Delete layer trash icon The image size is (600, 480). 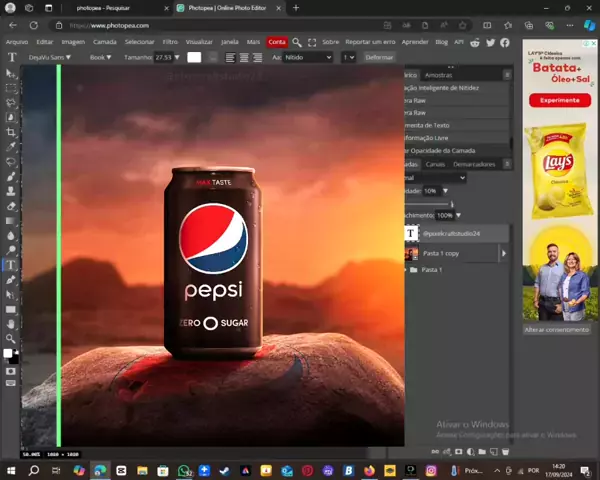click(505, 452)
